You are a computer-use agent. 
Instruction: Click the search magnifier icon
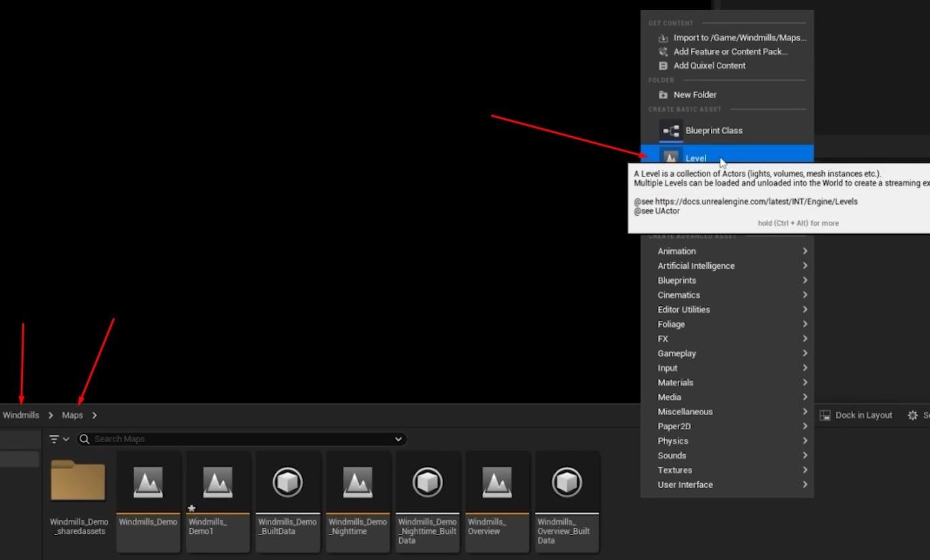pos(84,439)
